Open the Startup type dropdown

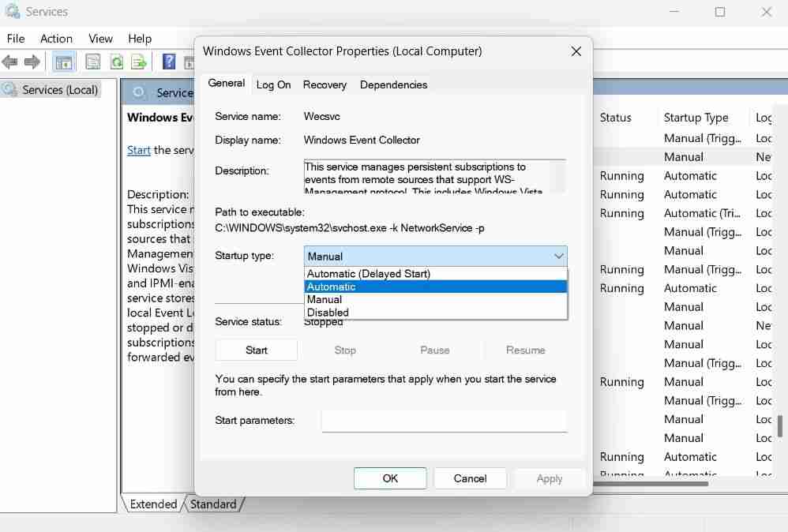click(x=559, y=256)
